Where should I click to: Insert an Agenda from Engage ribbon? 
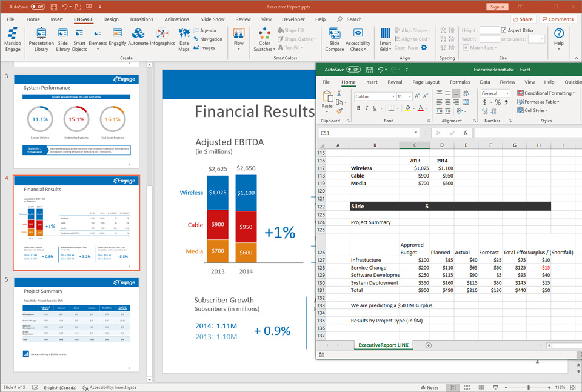coord(204,30)
